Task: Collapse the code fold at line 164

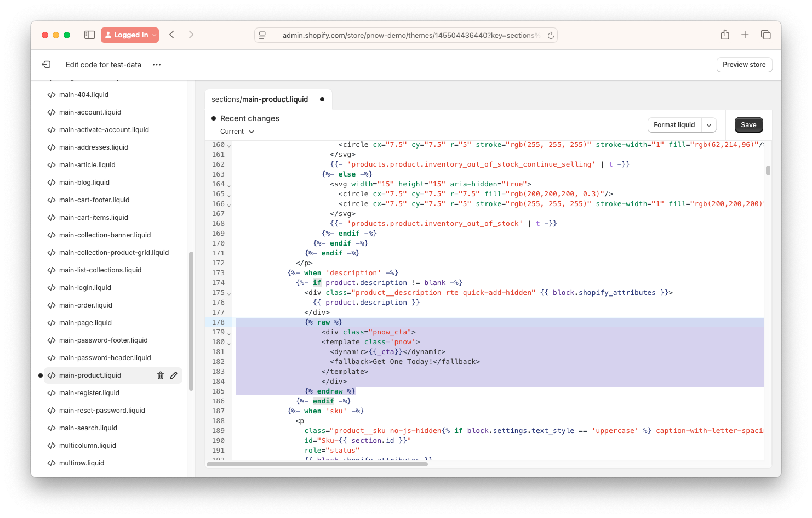Action: pyautogui.click(x=229, y=185)
